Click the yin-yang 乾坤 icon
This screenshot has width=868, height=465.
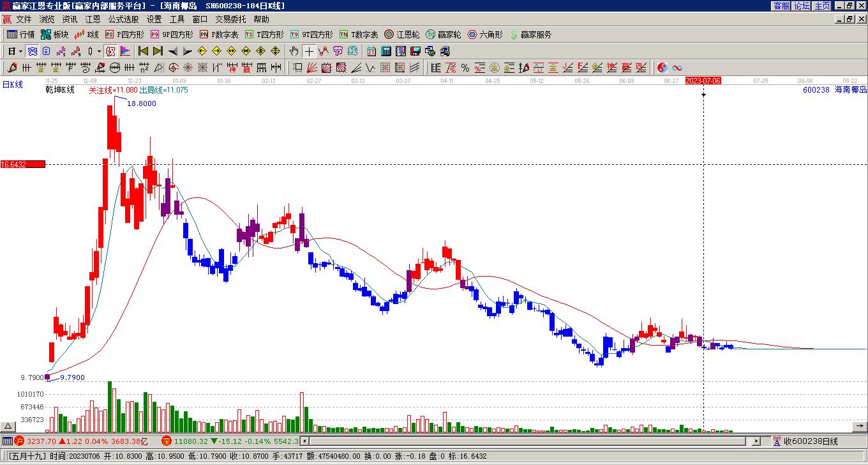pos(662,68)
